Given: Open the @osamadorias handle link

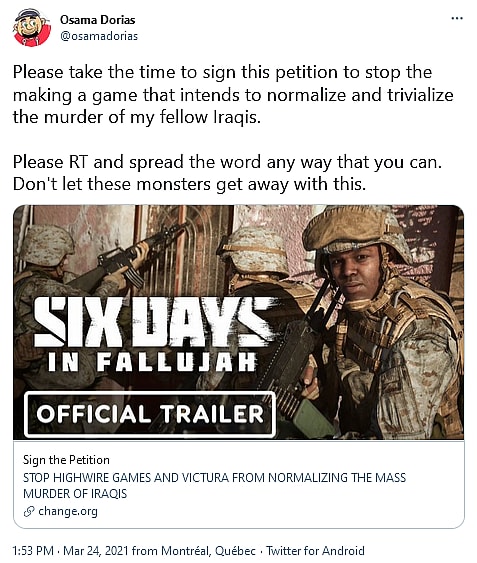Looking at the screenshot, I should pos(99,36).
